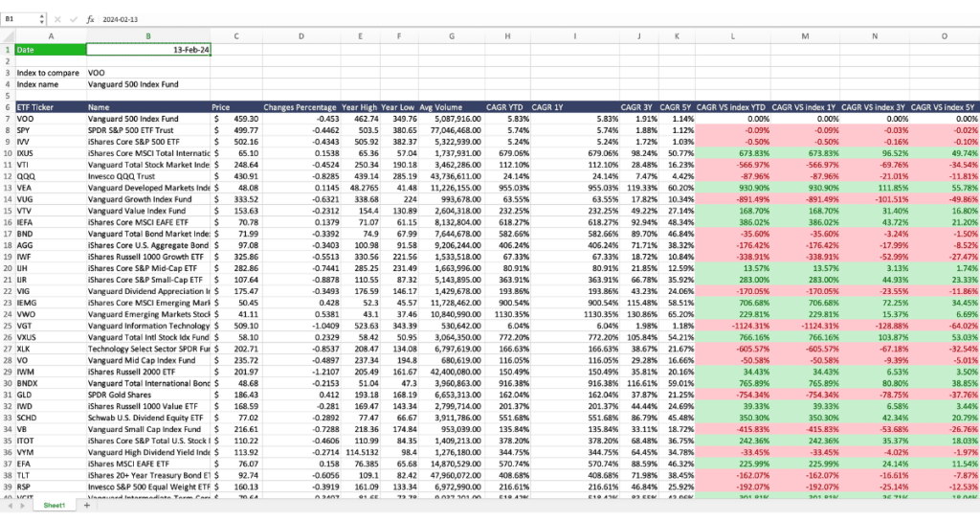Click the fx Insert Function icon
Screen dimensions: 980x521
tap(90, 18)
